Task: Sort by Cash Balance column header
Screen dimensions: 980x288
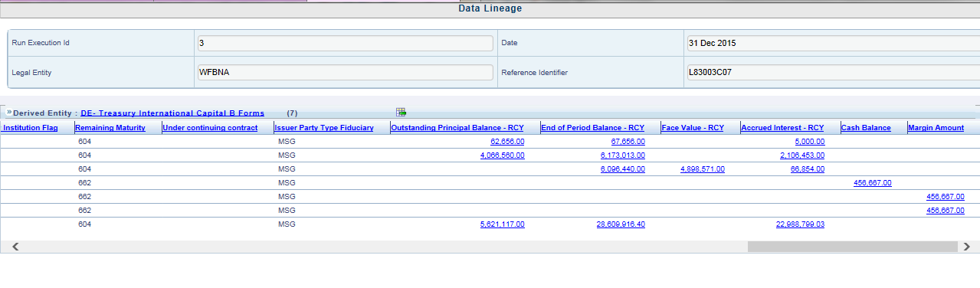Action: coord(866,128)
